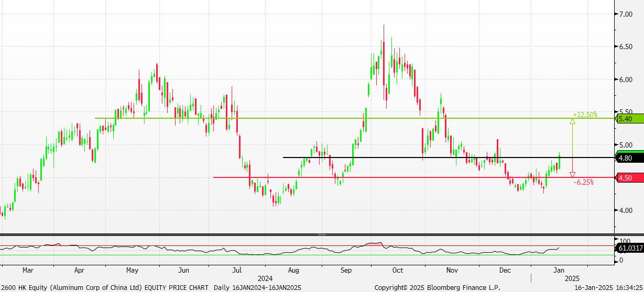The image size is (644, 292).
Task: Click the 2024 year axis label
Action: [266, 279]
